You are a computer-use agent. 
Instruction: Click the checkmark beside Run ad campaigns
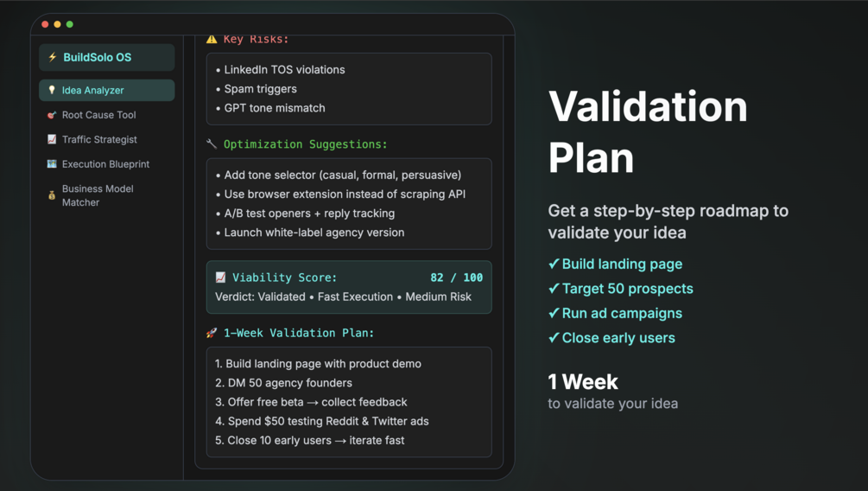(x=554, y=313)
